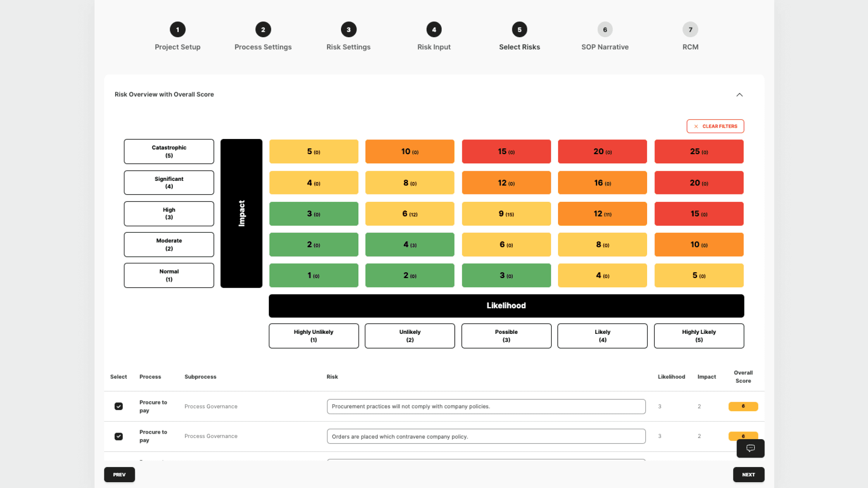Go to the NEXT step

point(748,474)
